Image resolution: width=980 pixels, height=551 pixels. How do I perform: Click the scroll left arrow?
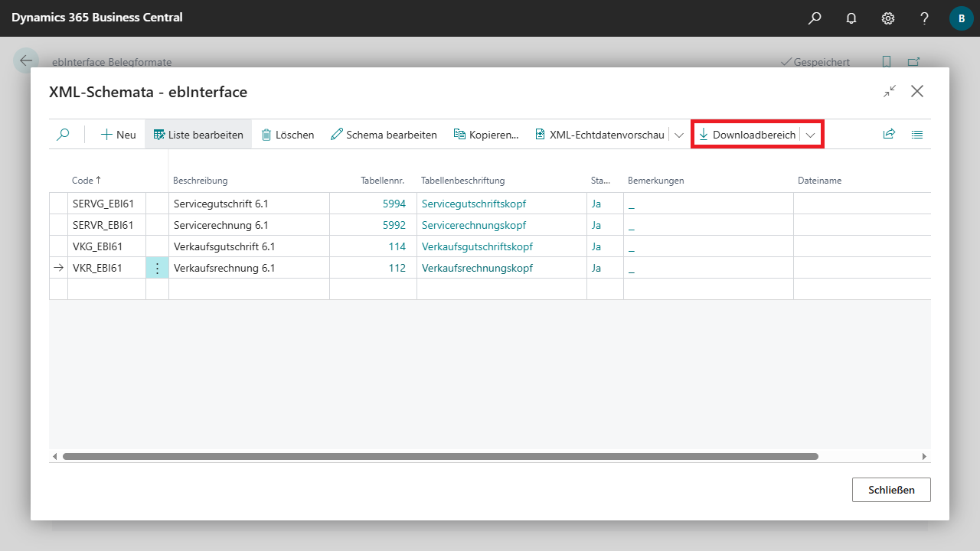pyautogui.click(x=54, y=456)
